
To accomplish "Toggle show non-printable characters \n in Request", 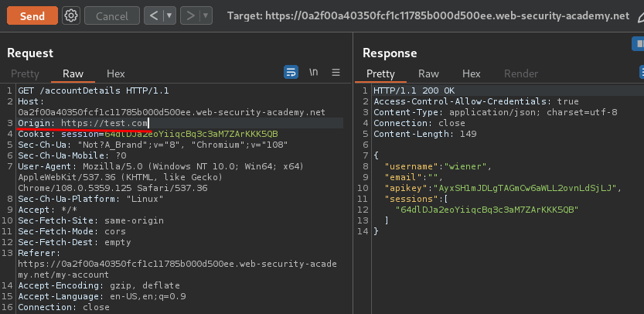I will click(314, 73).
